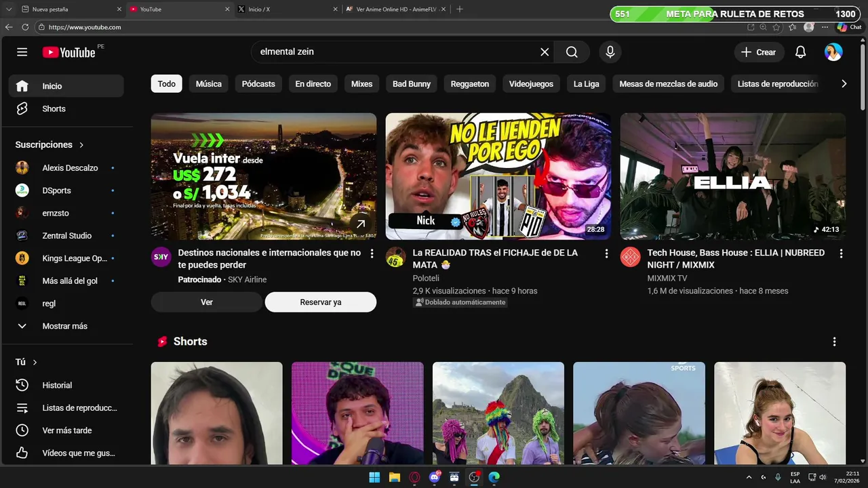Viewport: 868px width, 488px height.
Task: Show hidden system tray icons
Action: 749,477
